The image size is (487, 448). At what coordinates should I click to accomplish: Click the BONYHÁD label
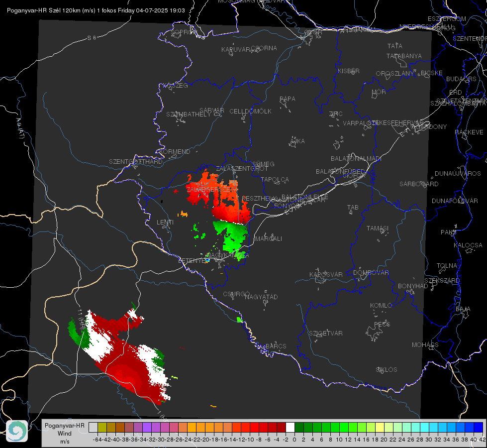tap(413, 286)
